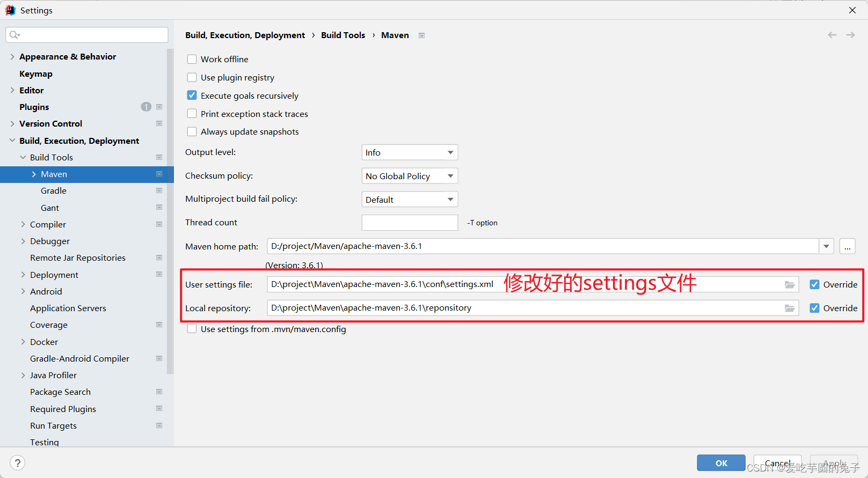Click the IntelliJ logo in title bar

point(10,10)
